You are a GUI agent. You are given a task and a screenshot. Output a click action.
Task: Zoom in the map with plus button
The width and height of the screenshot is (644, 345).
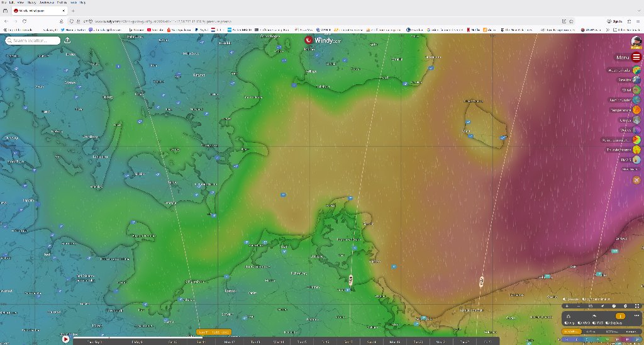(x=568, y=306)
